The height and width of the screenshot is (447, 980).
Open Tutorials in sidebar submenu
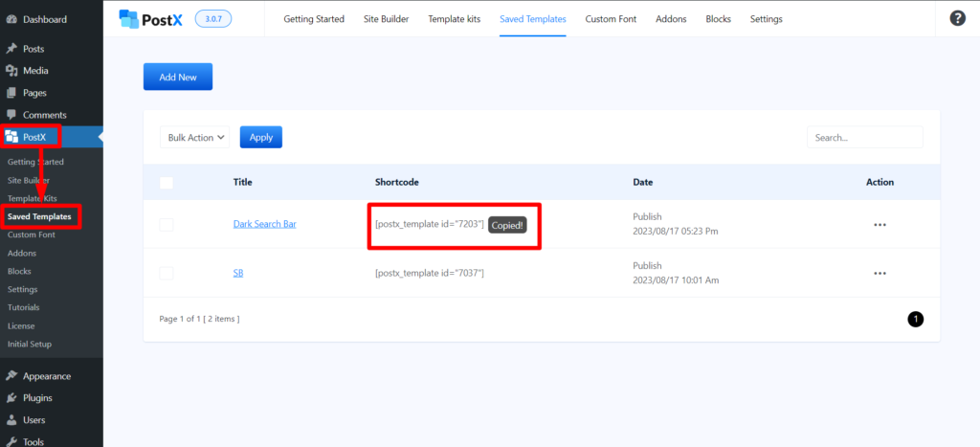24,307
